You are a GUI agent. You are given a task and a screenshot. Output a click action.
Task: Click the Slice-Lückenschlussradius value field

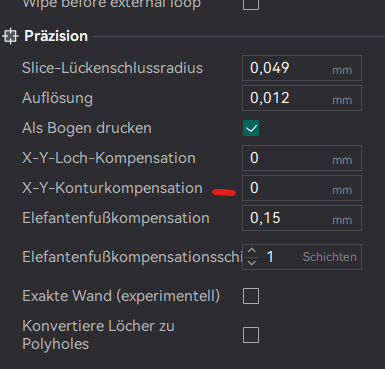[x=302, y=68]
